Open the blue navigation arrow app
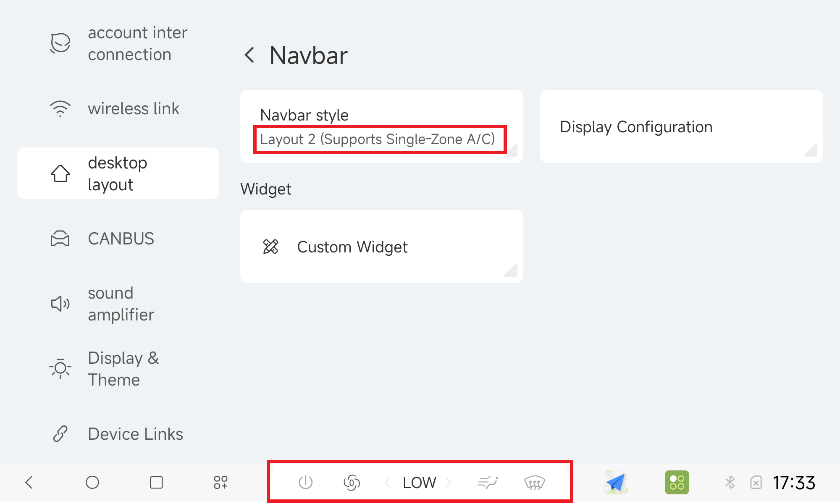 (616, 482)
